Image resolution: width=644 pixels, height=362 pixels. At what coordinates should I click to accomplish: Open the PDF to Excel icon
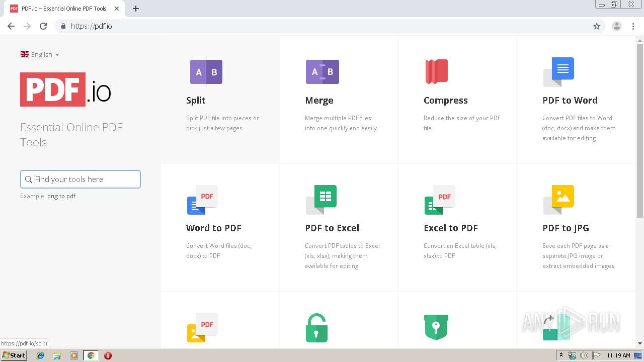pos(321,200)
